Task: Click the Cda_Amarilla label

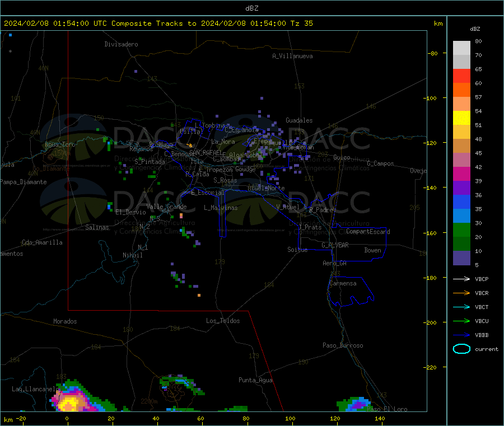Action: click(42, 242)
